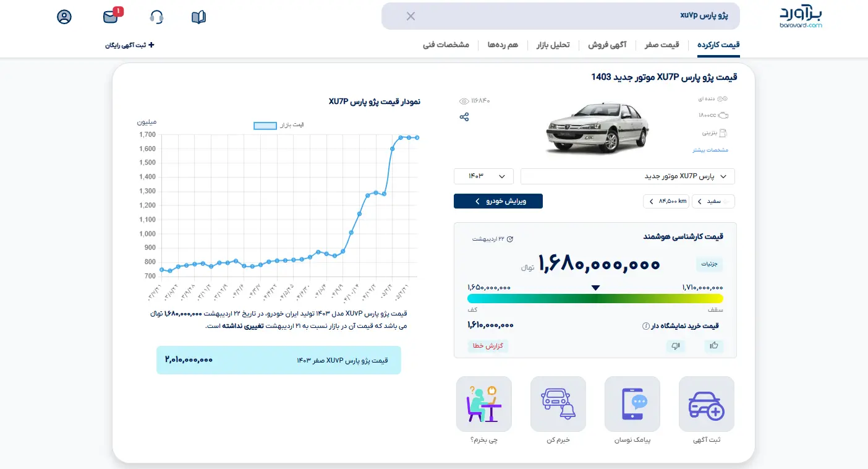
Task: Click the engine icon next to 1800cc
Action: coord(723,115)
